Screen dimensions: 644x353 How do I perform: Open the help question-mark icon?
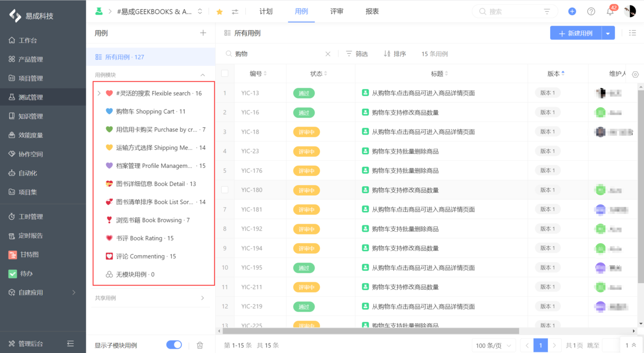click(591, 11)
